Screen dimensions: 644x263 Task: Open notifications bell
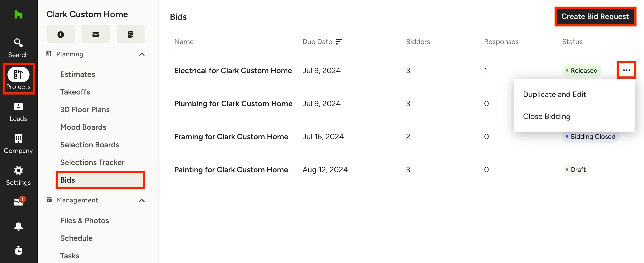pos(18,226)
